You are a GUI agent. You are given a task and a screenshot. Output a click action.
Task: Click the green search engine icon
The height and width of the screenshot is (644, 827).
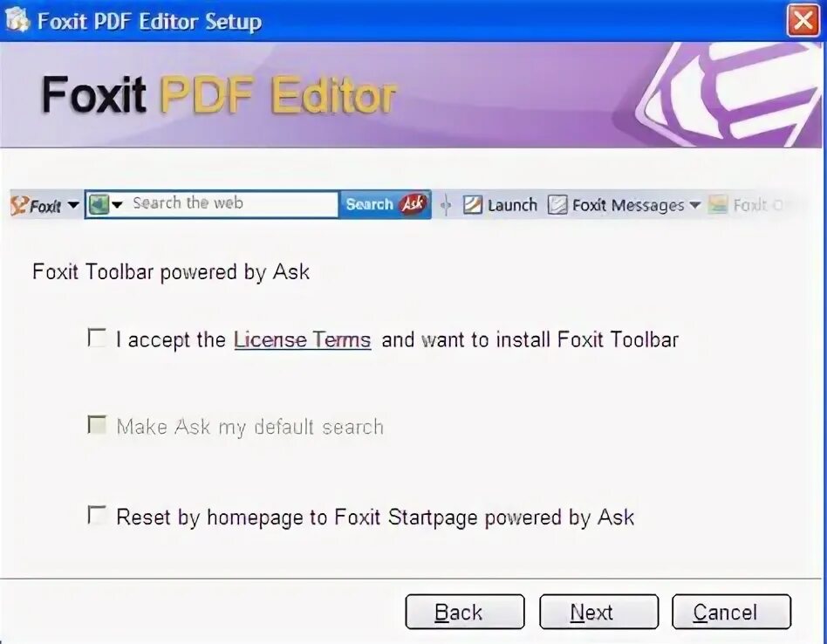point(99,204)
